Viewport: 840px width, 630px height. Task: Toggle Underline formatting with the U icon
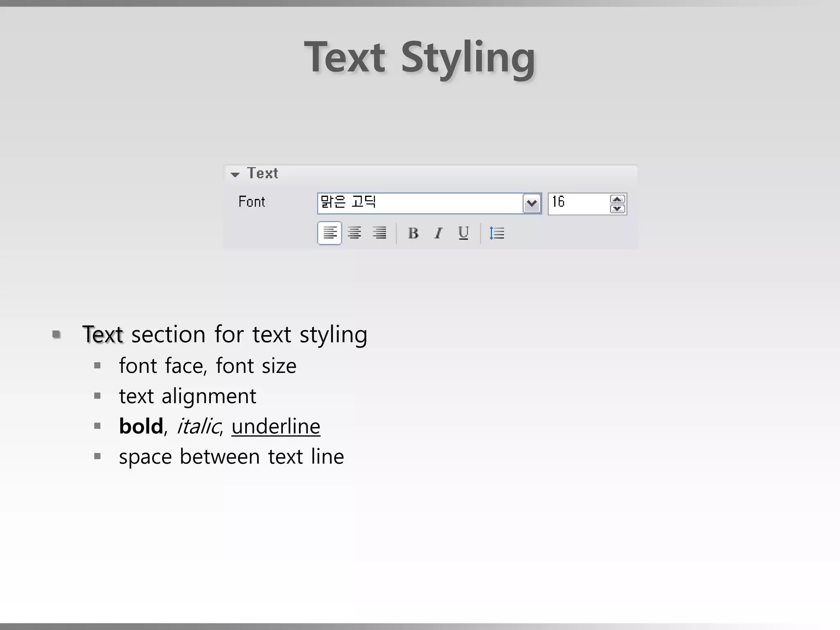pos(463,233)
